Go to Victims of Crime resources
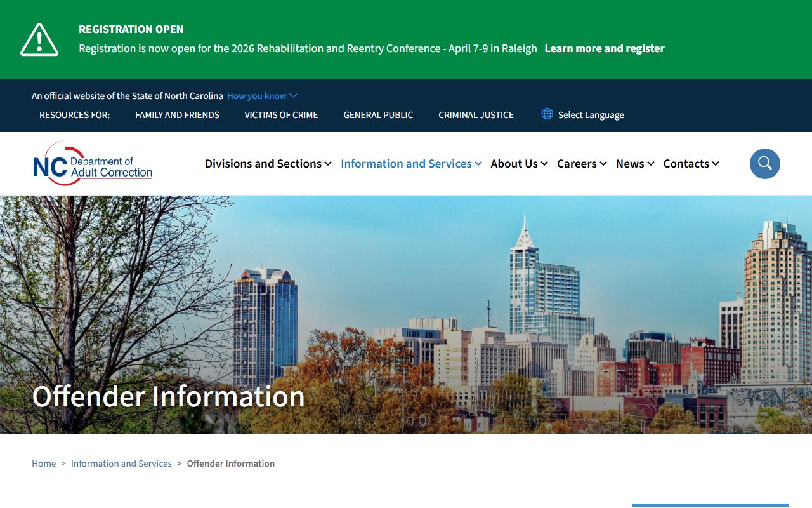Image resolution: width=812 pixels, height=508 pixels. (281, 115)
